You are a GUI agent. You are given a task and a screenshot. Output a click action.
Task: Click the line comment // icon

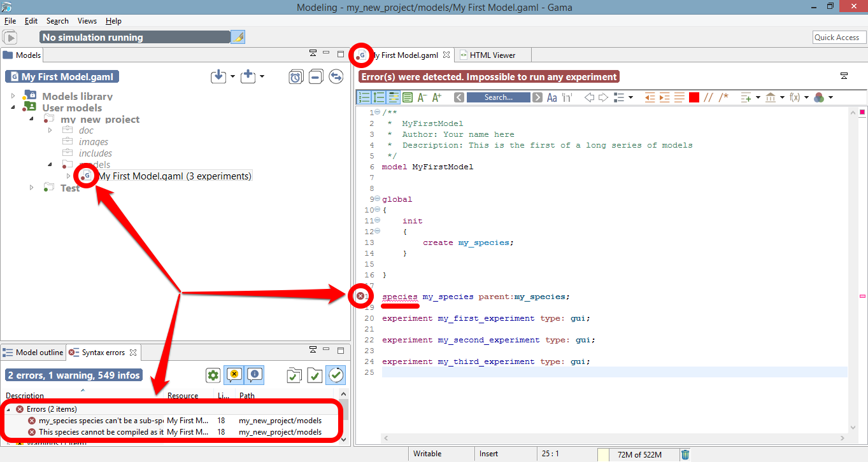[709, 97]
